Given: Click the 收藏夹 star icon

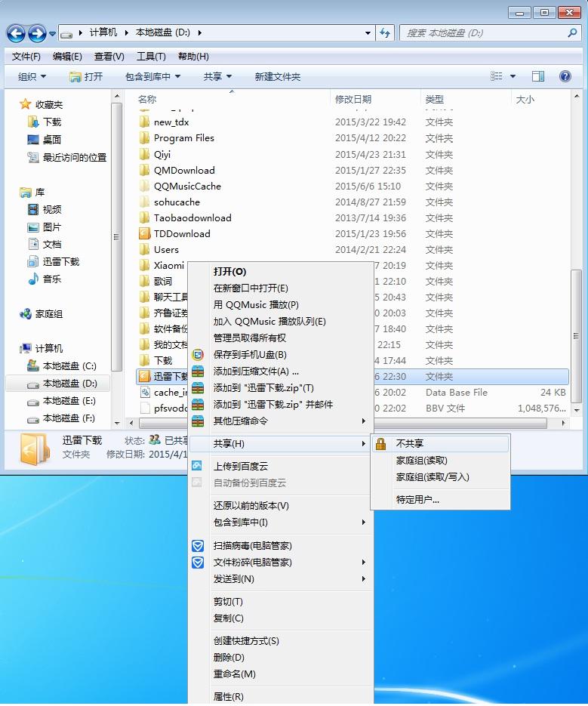Looking at the screenshot, I should [25, 104].
